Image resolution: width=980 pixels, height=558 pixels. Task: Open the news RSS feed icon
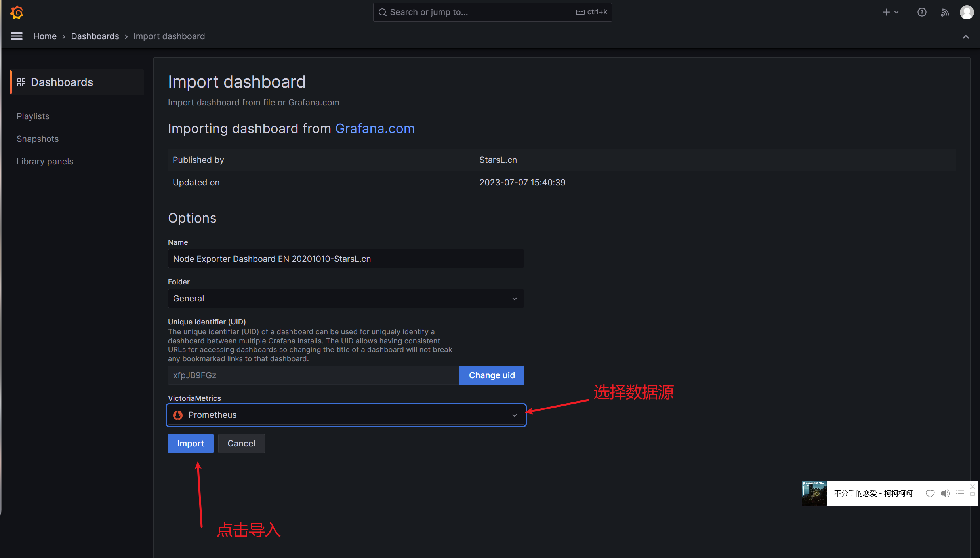click(945, 12)
